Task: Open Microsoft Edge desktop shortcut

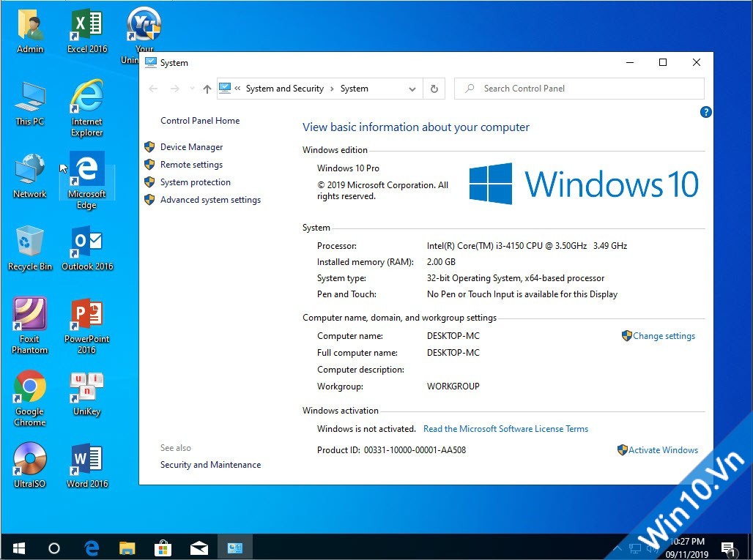Action: coord(87,181)
